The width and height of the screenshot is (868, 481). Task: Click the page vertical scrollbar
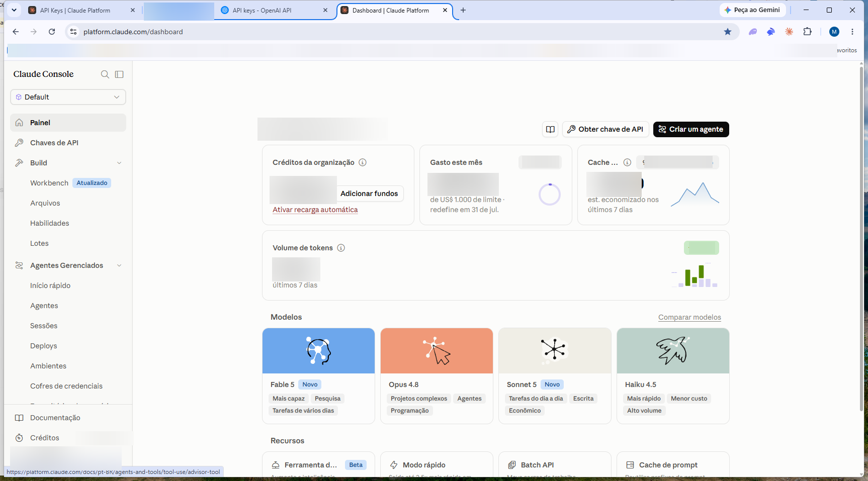[x=861, y=239]
